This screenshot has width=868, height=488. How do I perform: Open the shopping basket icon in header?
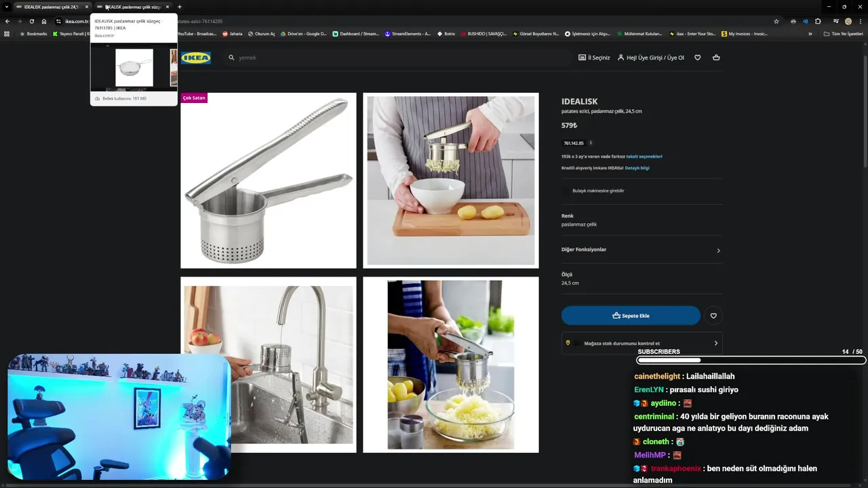[x=716, y=58]
